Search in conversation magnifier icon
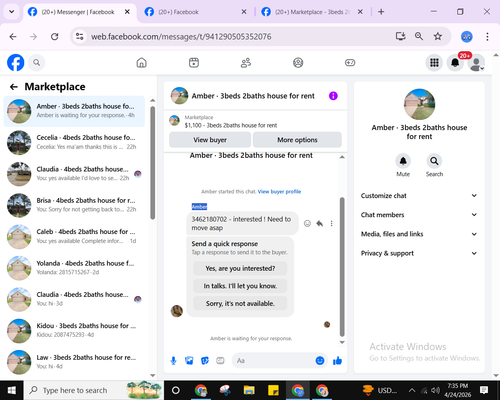Screen dimensions: 500x400 434,161
